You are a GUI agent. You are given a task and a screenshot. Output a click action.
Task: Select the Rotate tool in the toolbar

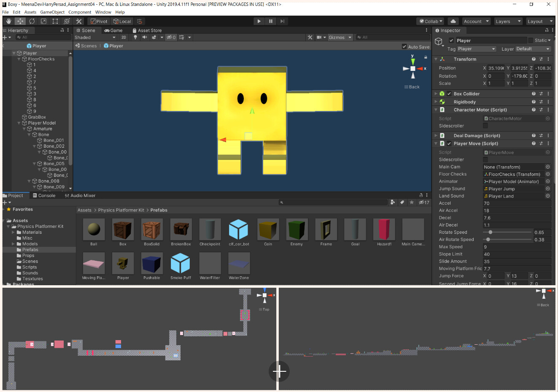click(x=32, y=21)
